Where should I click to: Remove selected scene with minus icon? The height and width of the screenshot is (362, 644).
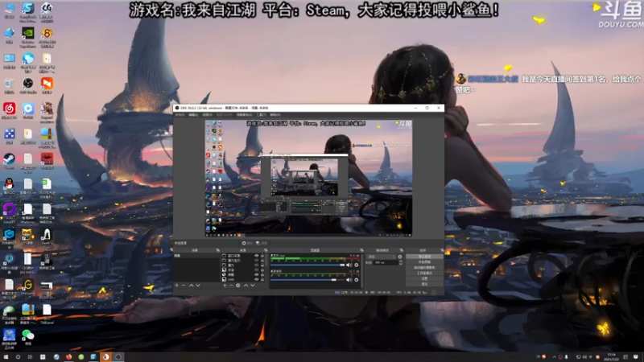tap(184, 286)
